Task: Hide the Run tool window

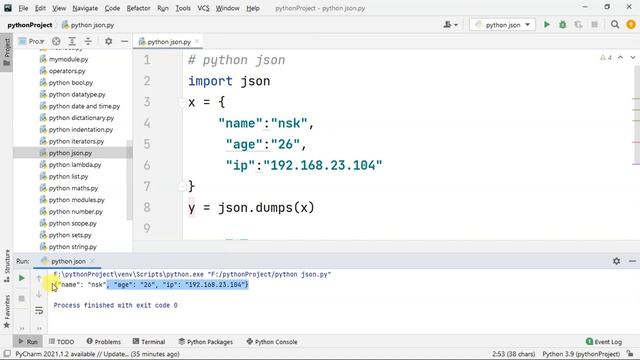Action: 632,261
